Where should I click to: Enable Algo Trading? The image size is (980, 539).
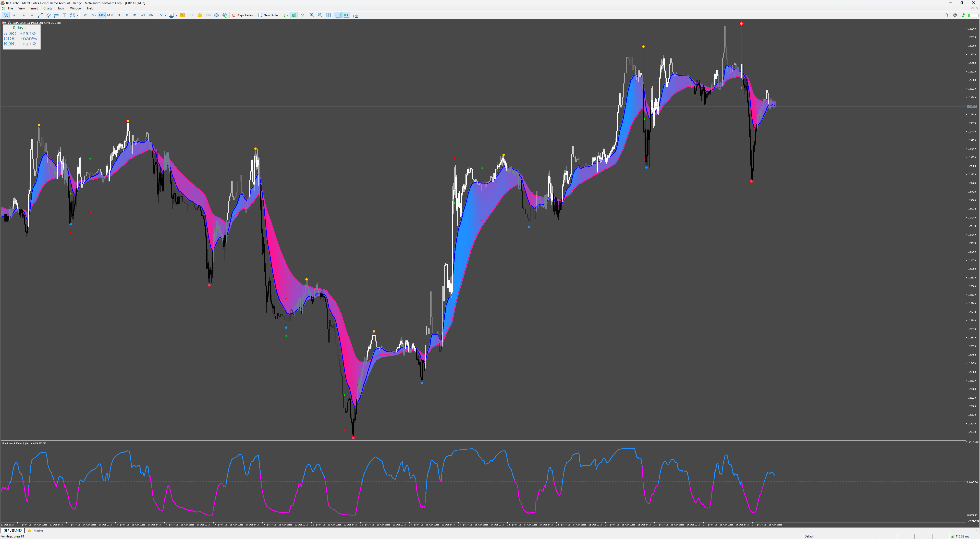[243, 15]
